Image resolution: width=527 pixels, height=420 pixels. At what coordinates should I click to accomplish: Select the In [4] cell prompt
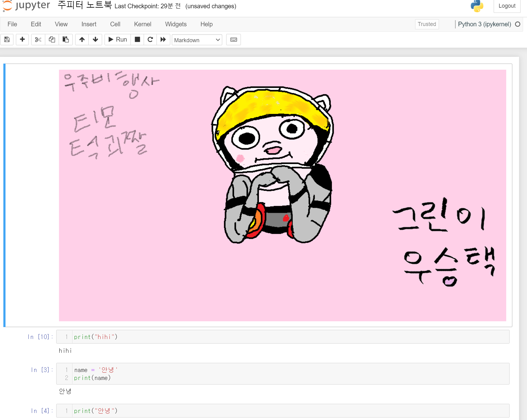click(x=42, y=411)
